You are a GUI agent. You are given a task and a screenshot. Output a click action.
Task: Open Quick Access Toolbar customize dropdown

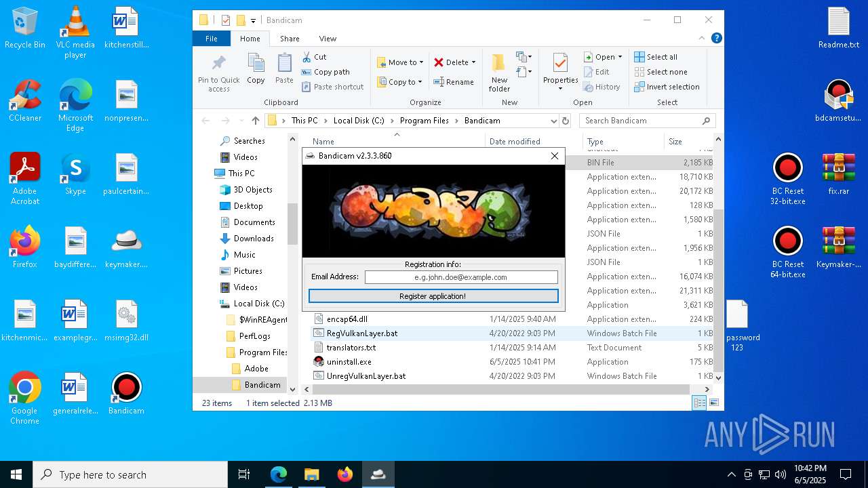[x=253, y=20]
